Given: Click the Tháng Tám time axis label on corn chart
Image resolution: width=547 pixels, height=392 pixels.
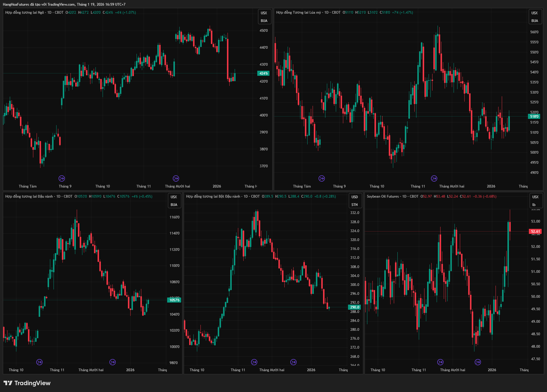Looking at the screenshot, I should 28,186.
